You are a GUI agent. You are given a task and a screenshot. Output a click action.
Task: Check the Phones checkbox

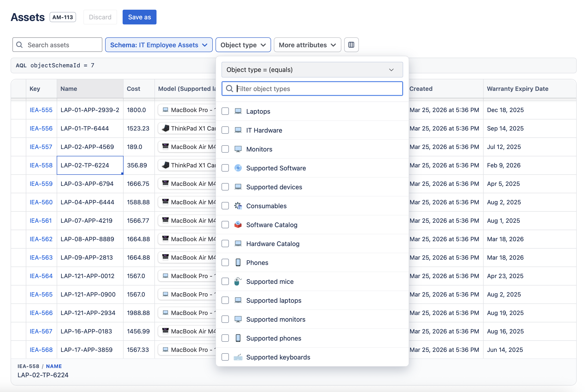[225, 262]
